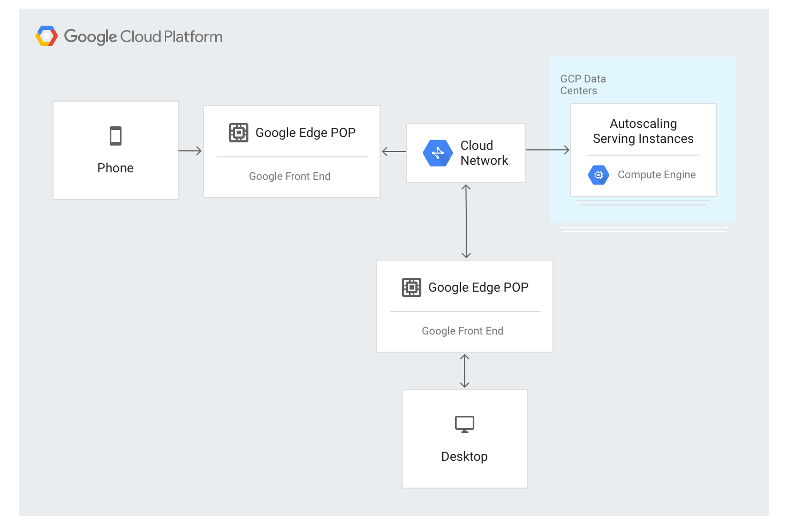Click the arrow from Cloud Network to Autoscaling Instances
This screenshot has width=788, height=532.
pyautogui.click(x=547, y=150)
